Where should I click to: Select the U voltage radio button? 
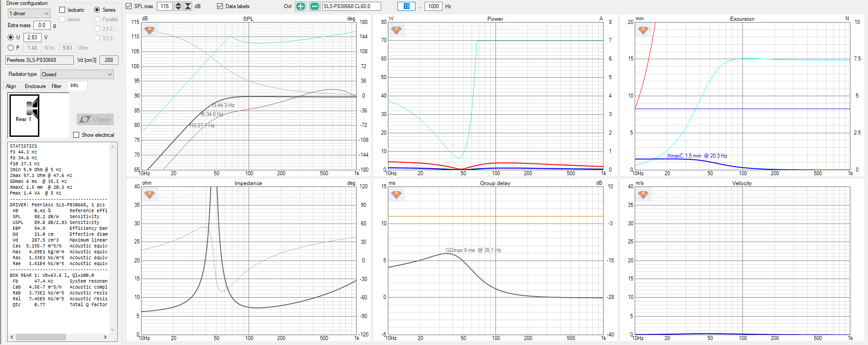(x=11, y=37)
